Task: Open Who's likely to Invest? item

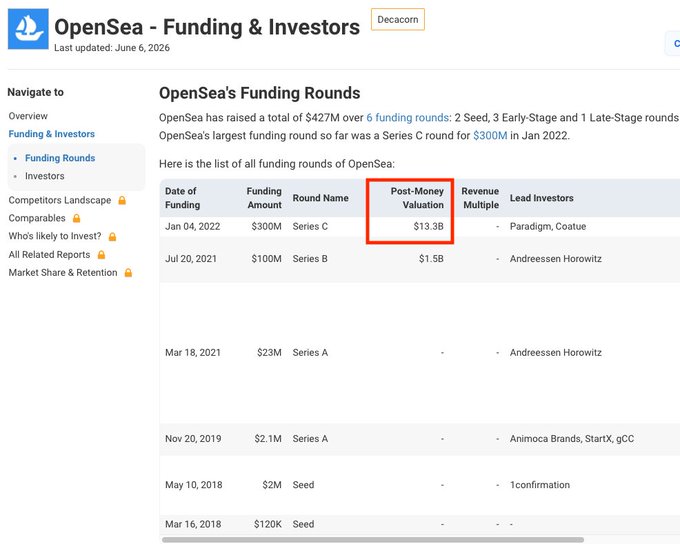Action: pos(55,236)
